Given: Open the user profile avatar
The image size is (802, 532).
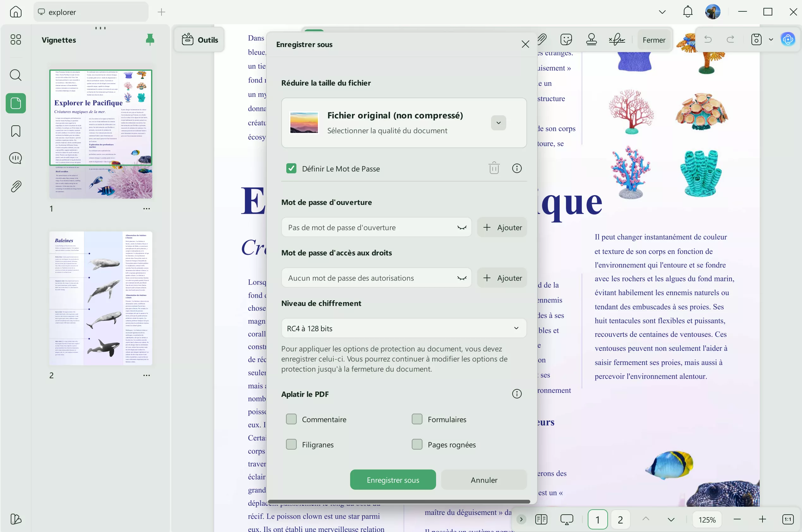Looking at the screenshot, I should point(713,12).
